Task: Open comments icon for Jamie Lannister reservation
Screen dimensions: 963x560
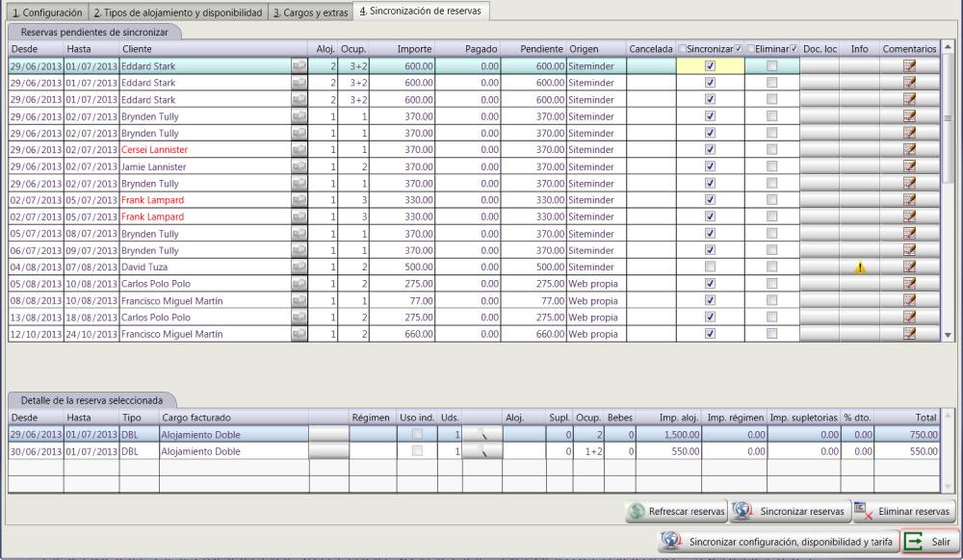Action: pyautogui.click(x=907, y=166)
